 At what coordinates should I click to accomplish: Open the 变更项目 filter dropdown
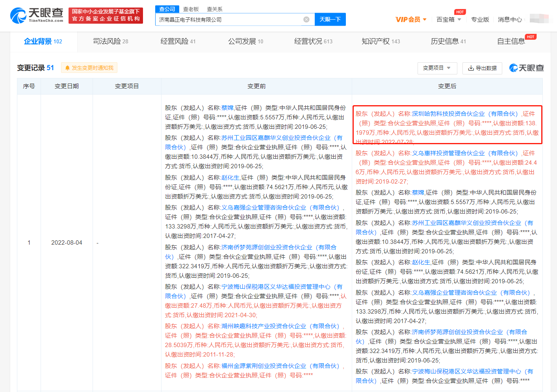coord(437,68)
